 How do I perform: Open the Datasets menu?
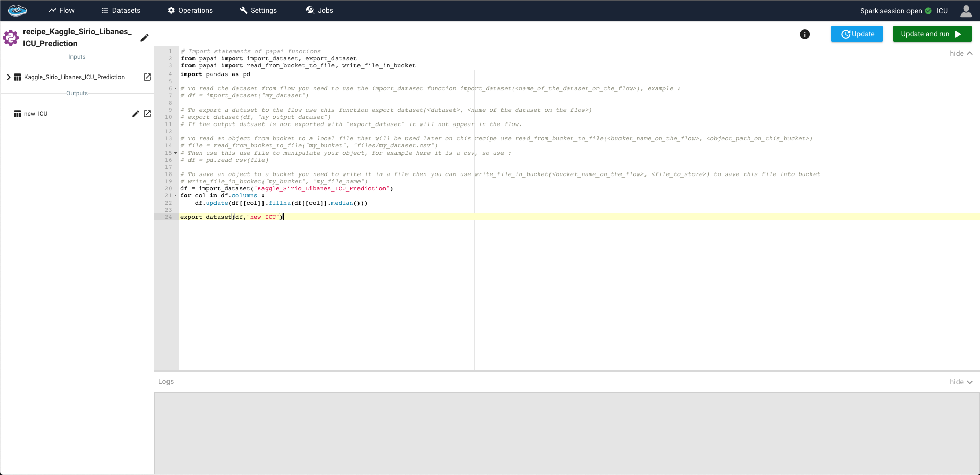[121, 10]
